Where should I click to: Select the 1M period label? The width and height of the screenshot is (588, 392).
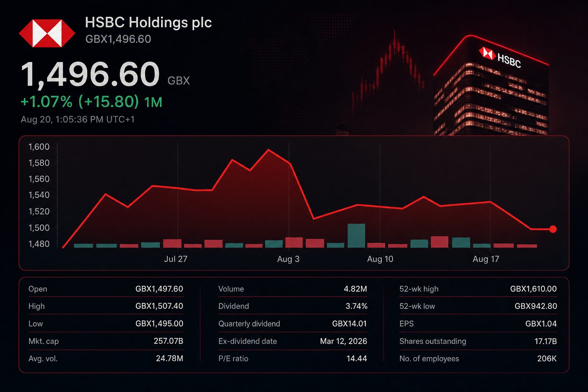coord(153,102)
